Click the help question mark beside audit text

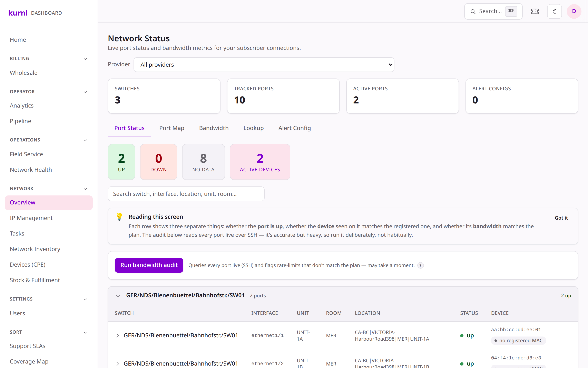click(420, 265)
